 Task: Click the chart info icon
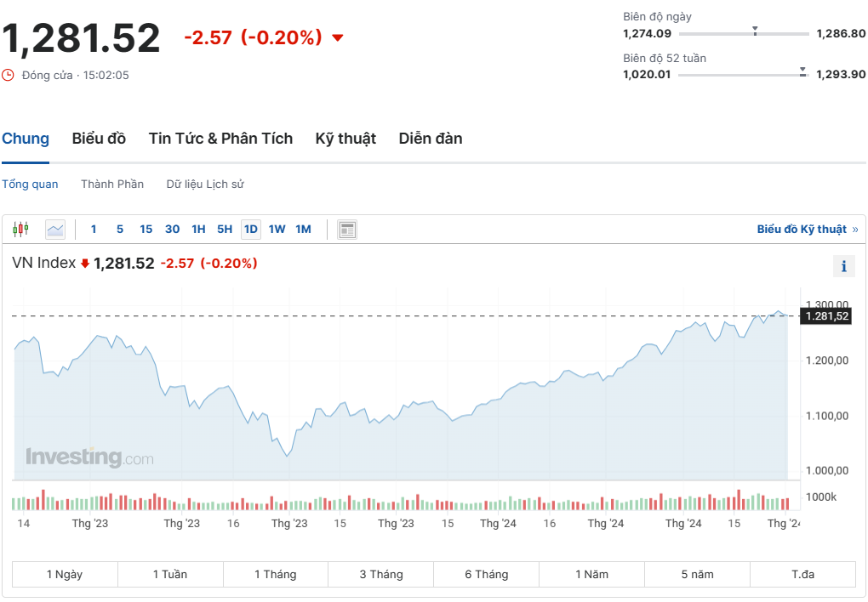tap(843, 266)
